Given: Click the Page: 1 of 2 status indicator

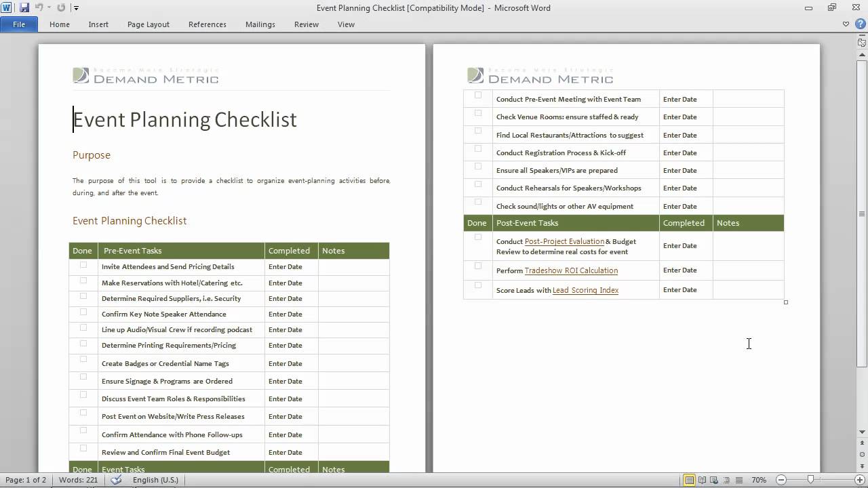Looking at the screenshot, I should (x=26, y=480).
